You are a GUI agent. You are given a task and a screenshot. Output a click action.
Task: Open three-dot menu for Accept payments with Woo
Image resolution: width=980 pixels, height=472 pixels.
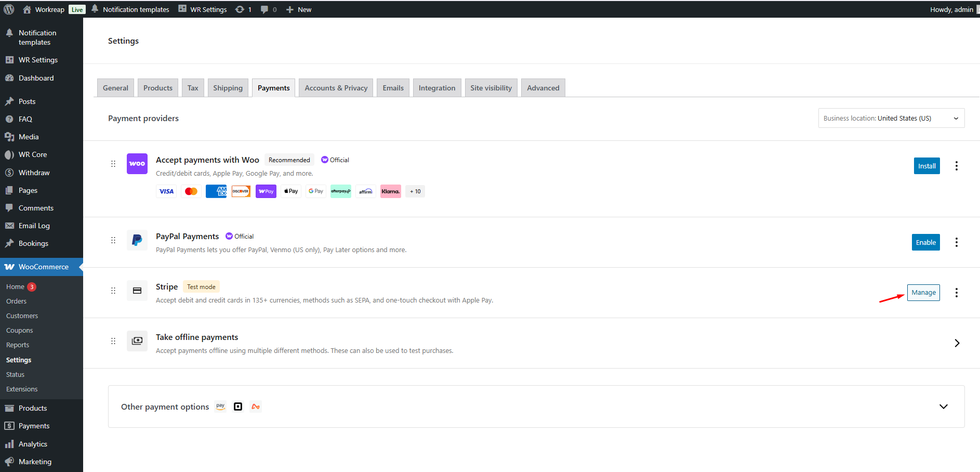tap(956, 166)
